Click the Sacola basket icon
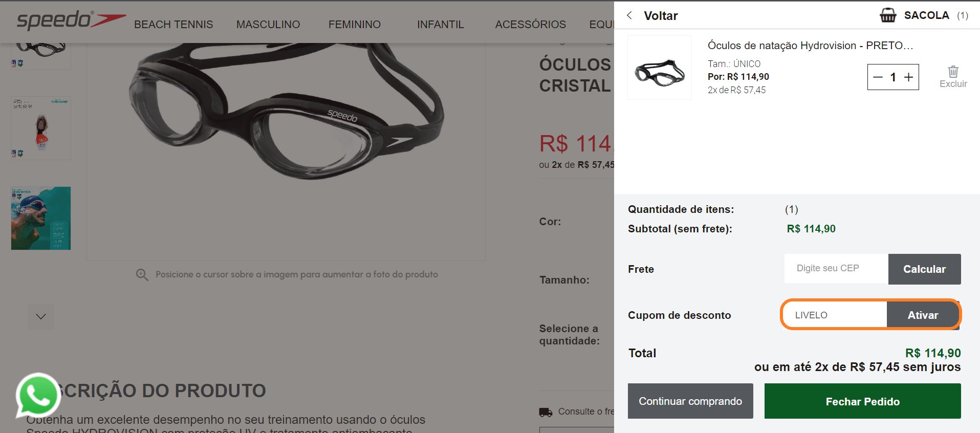 pos(888,15)
